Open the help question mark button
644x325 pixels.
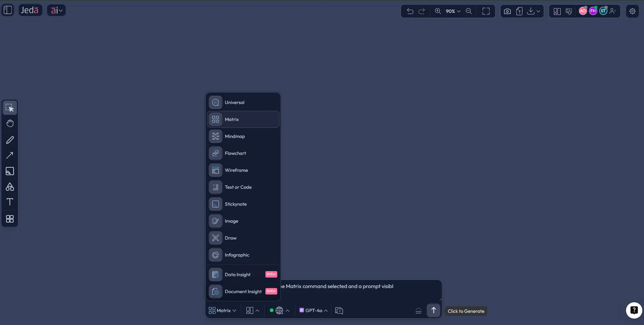click(633, 310)
